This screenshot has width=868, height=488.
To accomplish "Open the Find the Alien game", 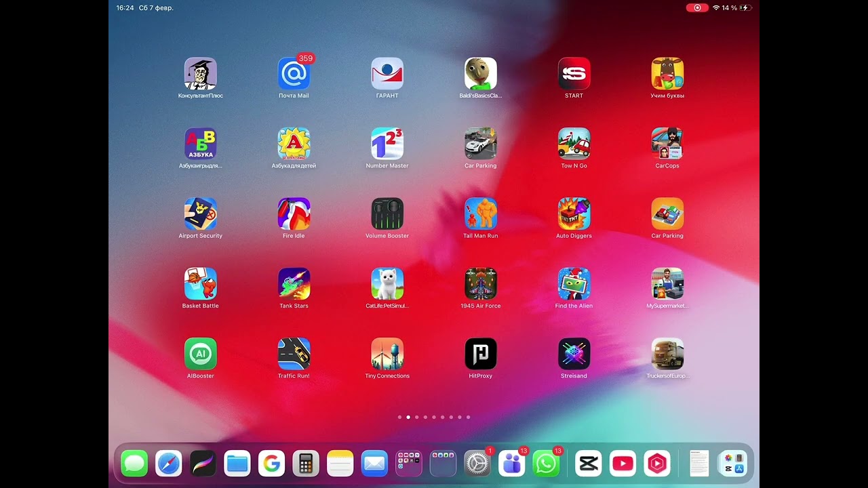I will (x=574, y=283).
